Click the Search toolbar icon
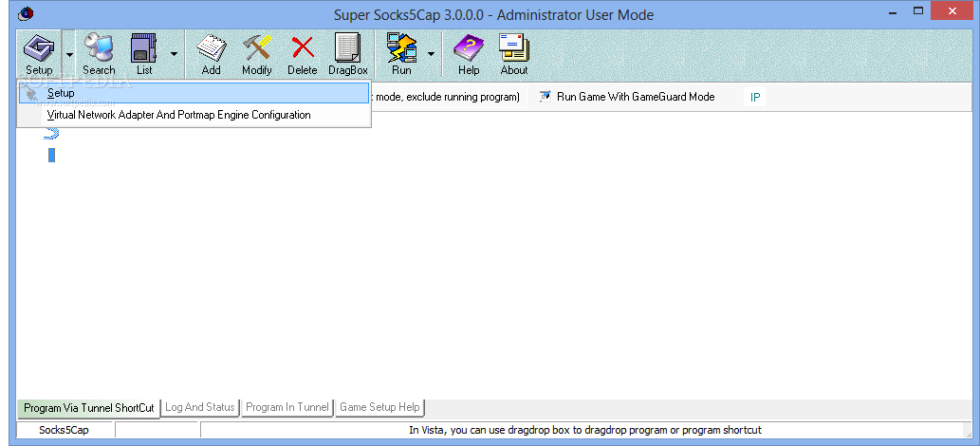Image resolution: width=980 pixels, height=446 pixels. (x=99, y=54)
